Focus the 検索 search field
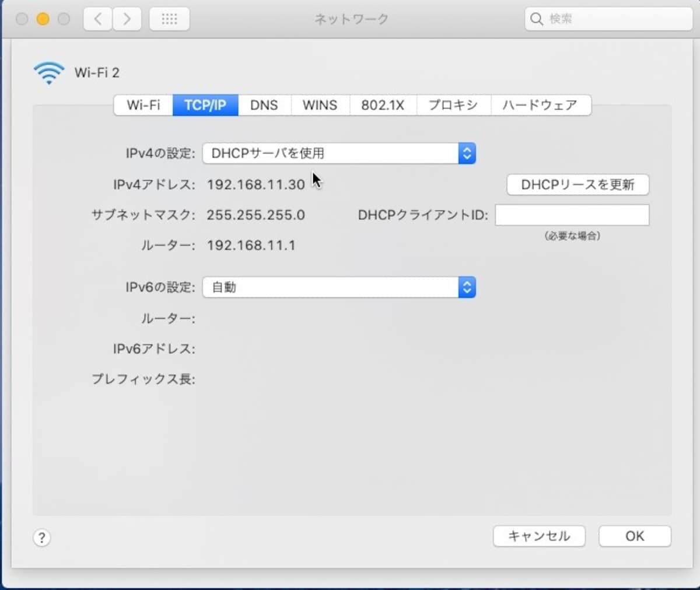 coord(608,19)
